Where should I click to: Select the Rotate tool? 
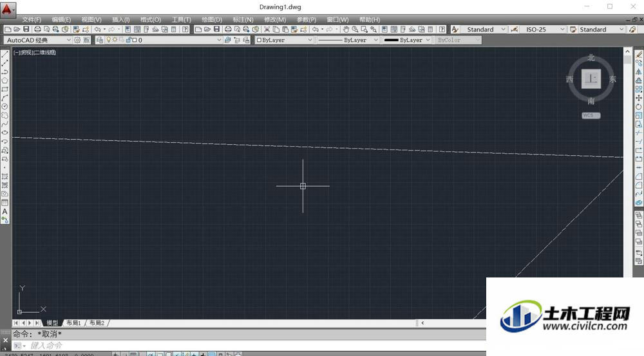tap(639, 106)
